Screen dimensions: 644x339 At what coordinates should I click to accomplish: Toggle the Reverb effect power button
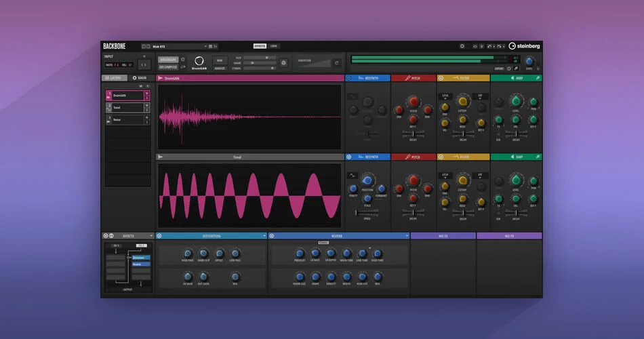[271, 236]
